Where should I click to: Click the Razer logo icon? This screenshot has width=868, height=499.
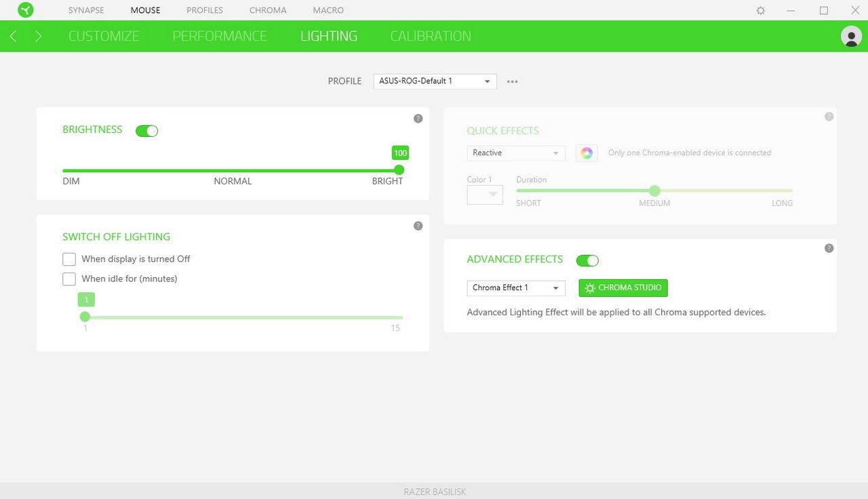(x=26, y=10)
